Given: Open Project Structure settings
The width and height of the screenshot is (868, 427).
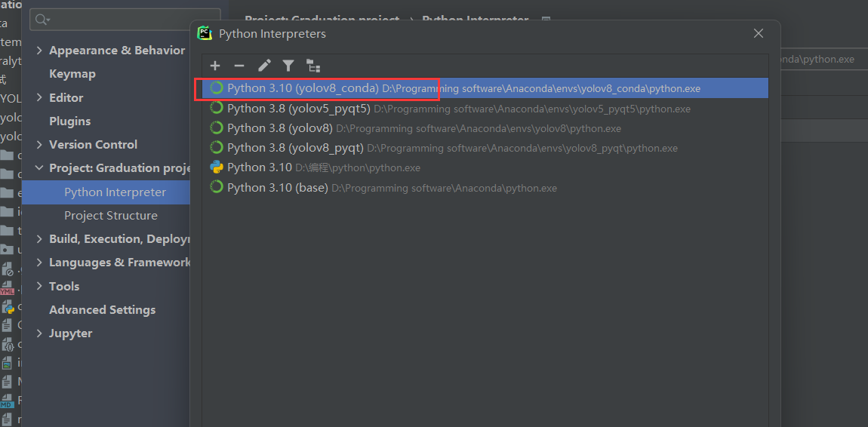Looking at the screenshot, I should pos(111,215).
